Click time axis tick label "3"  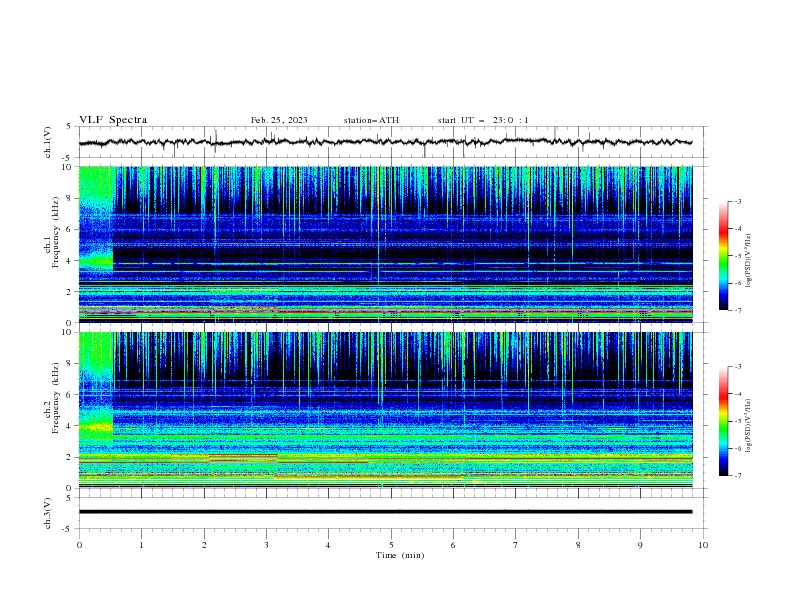(x=266, y=545)
